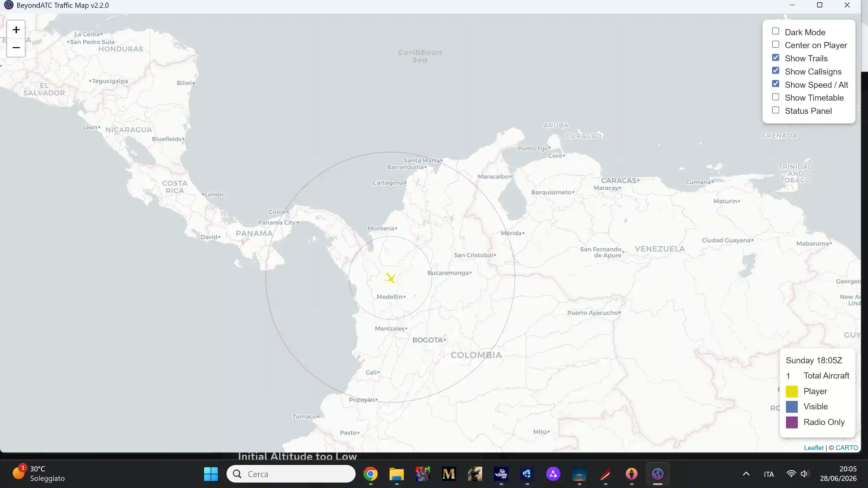This screenshot has height=488, width=868.
Task: Click the Caribbean Sea label
Action: pos(420,56)
